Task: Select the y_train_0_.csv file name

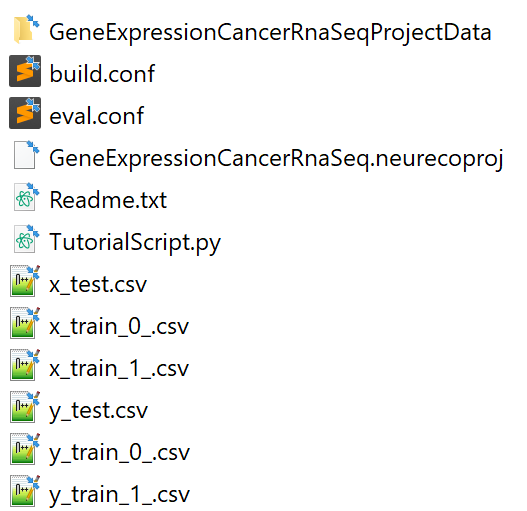Action: (x=119, y=454)
